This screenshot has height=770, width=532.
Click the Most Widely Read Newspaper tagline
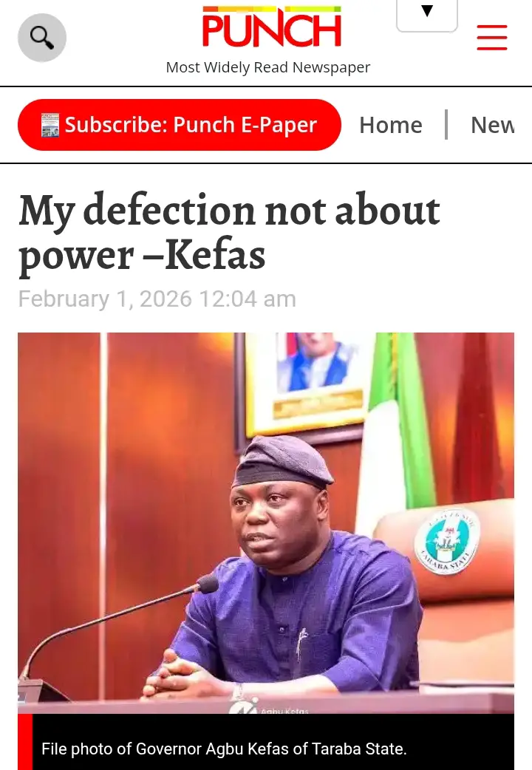pyautogui.click(x=267, y=67)
